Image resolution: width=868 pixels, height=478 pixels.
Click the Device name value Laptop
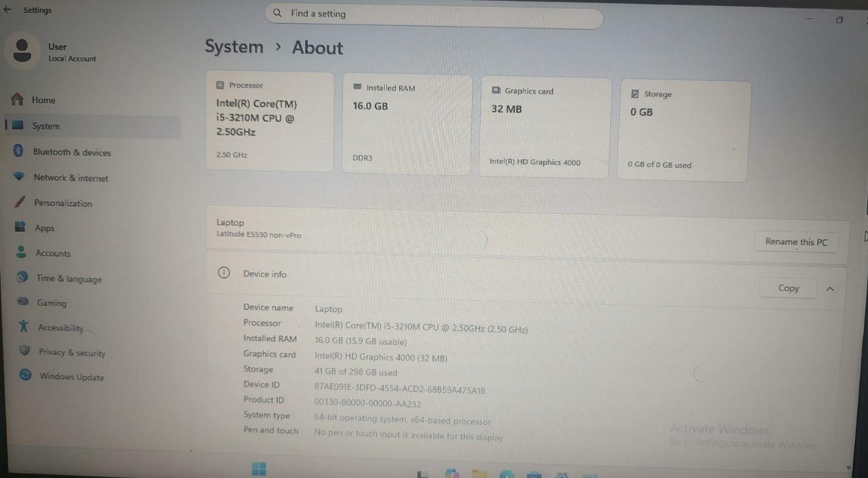pyautogui.click(x=329, y=309)
